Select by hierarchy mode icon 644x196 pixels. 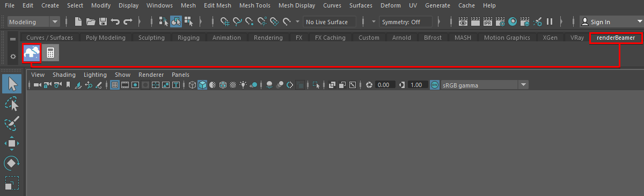click(x=164, y=22)
